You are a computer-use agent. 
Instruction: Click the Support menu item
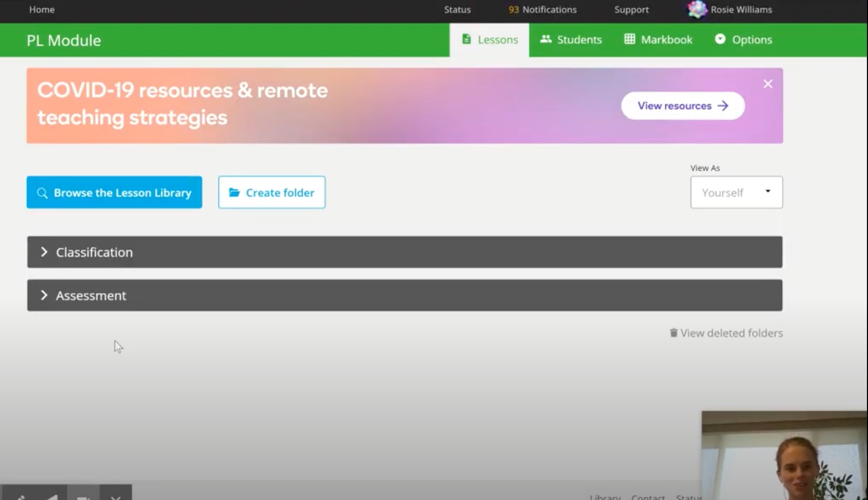[x=631, y=10]
